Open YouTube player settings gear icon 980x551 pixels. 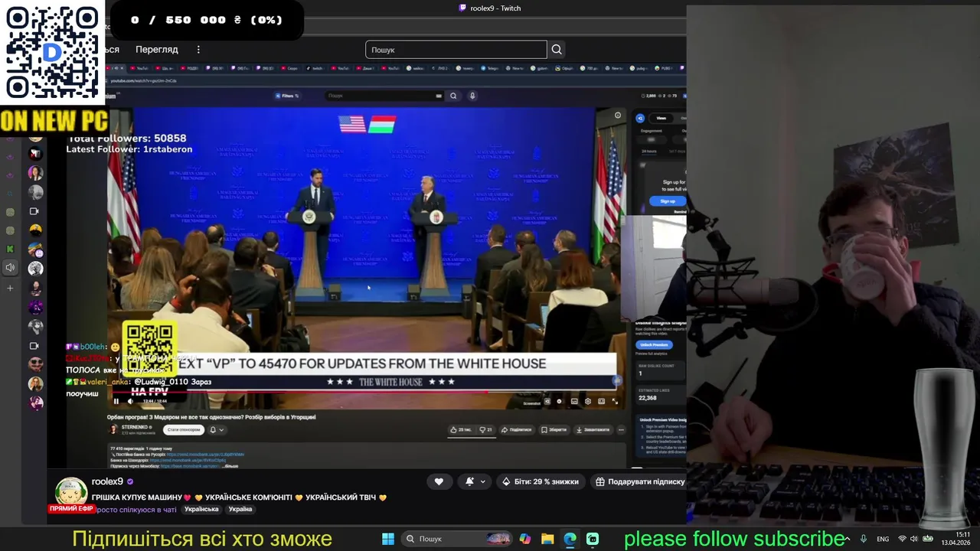(x=587, y=401)
